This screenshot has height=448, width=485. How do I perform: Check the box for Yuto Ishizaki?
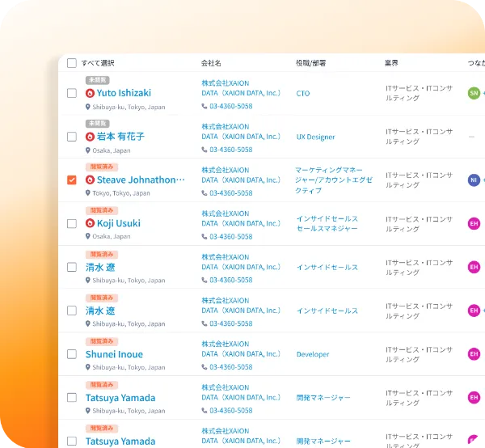(72, 93)
